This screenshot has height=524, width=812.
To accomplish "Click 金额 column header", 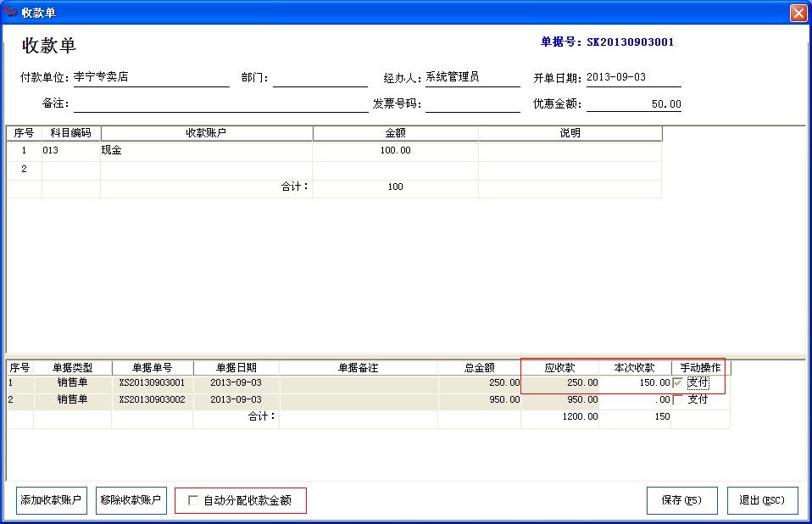I will 396,133.
